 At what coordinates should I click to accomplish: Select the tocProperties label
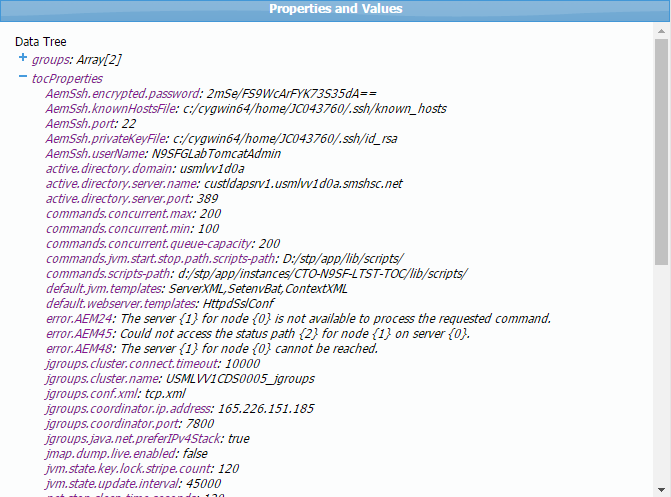[67, 79]
